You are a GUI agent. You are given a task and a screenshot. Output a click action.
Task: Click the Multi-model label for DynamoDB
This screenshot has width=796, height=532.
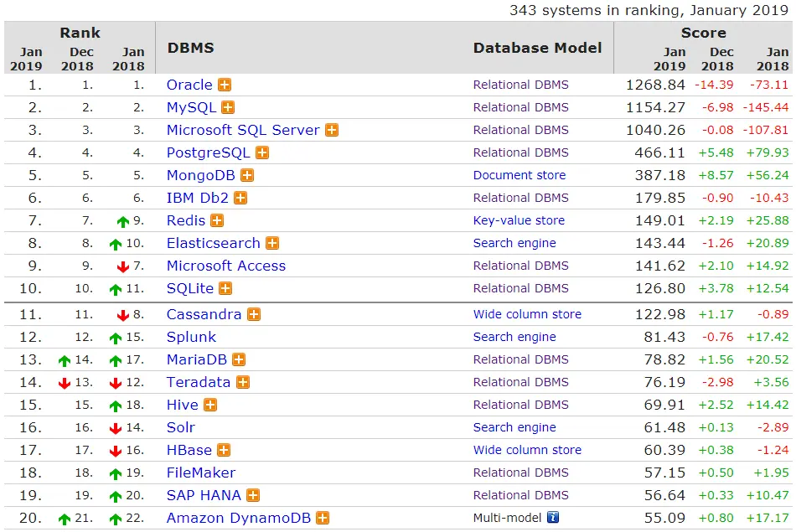click(508, 519)
